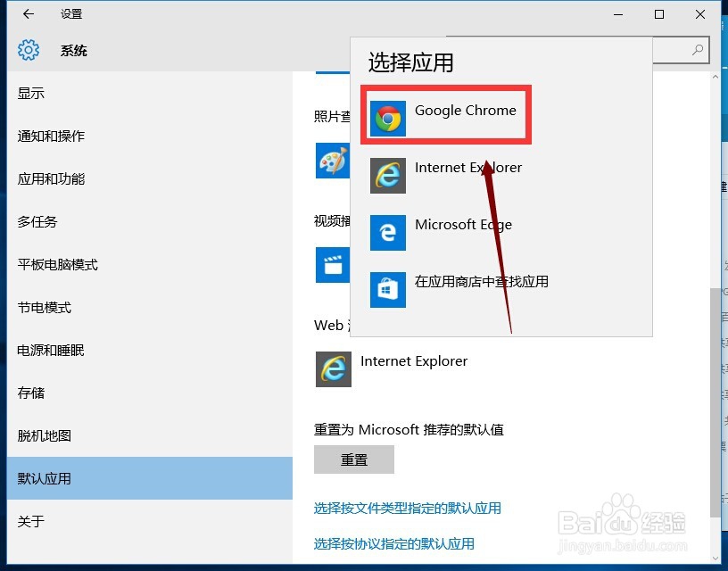
Task: Choose the Google Chrome label in app chooser
Action: click(x=465, y=111)
